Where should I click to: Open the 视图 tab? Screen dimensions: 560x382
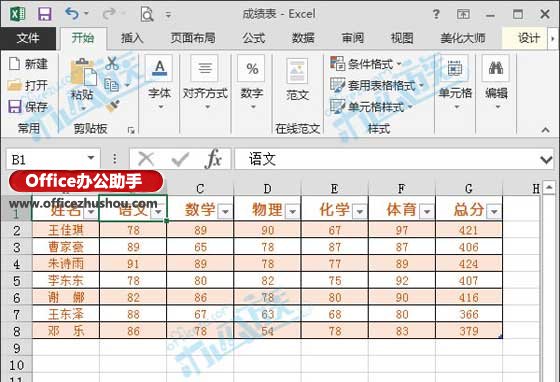coord(402,38)
